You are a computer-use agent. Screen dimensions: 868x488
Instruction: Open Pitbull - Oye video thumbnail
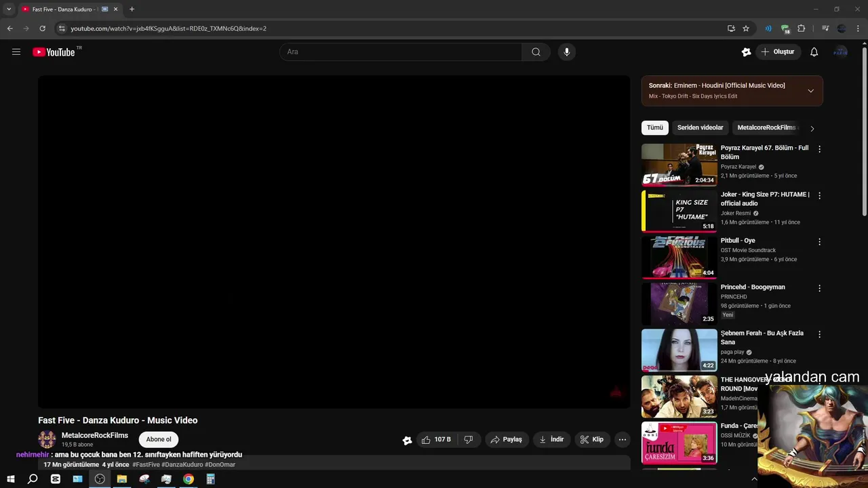point(679,258)
